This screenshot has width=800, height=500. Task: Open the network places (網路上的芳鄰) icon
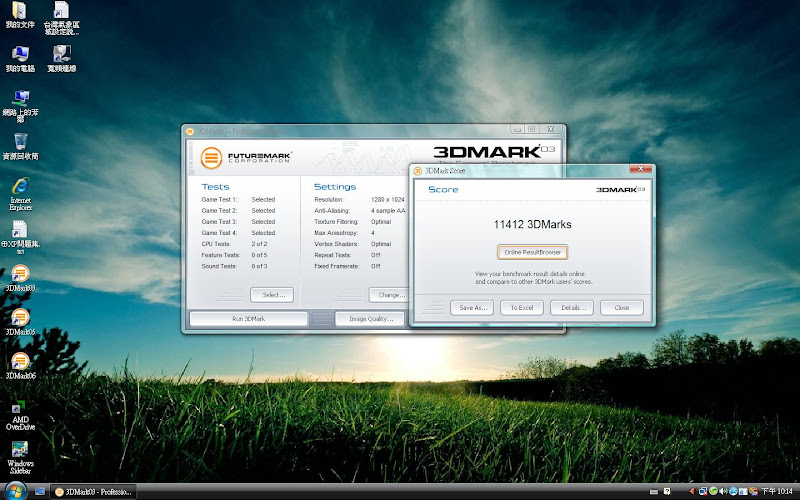(20, 106)
